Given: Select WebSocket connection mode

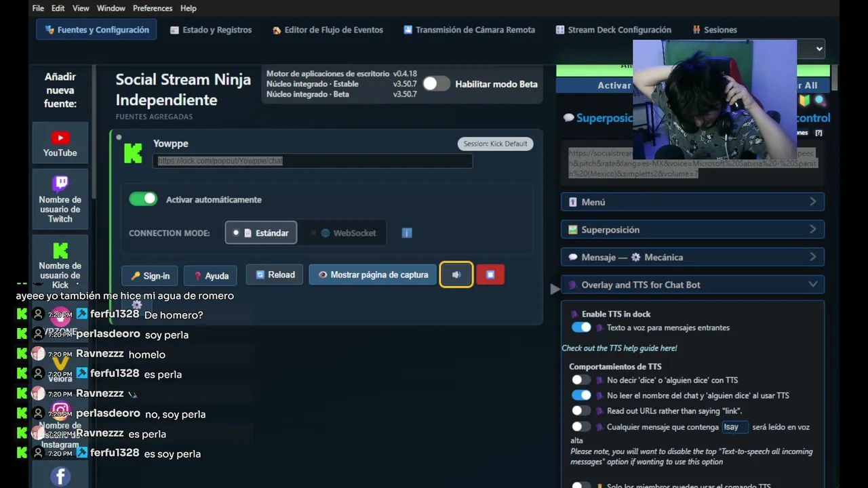Looking at the screenshot, I should click(343, 232).
